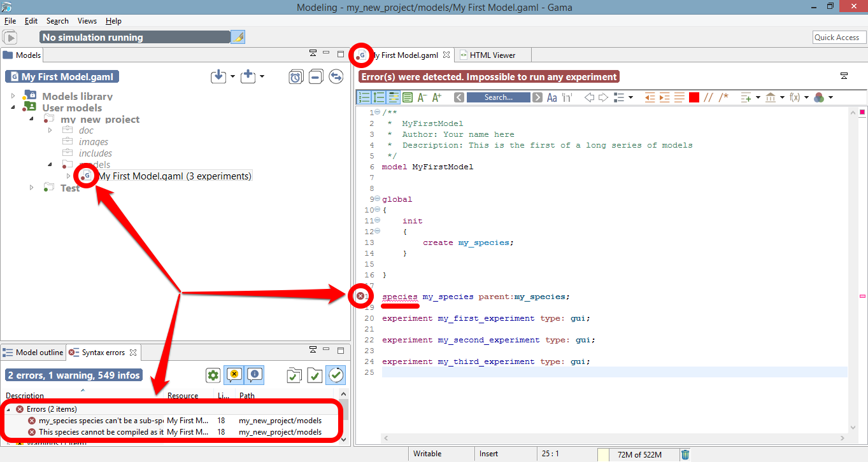This screenshot has width=868, height=462.
Task: Click the multi-folder validate icon in Syntax errors
Action: [x=294, y=375]
